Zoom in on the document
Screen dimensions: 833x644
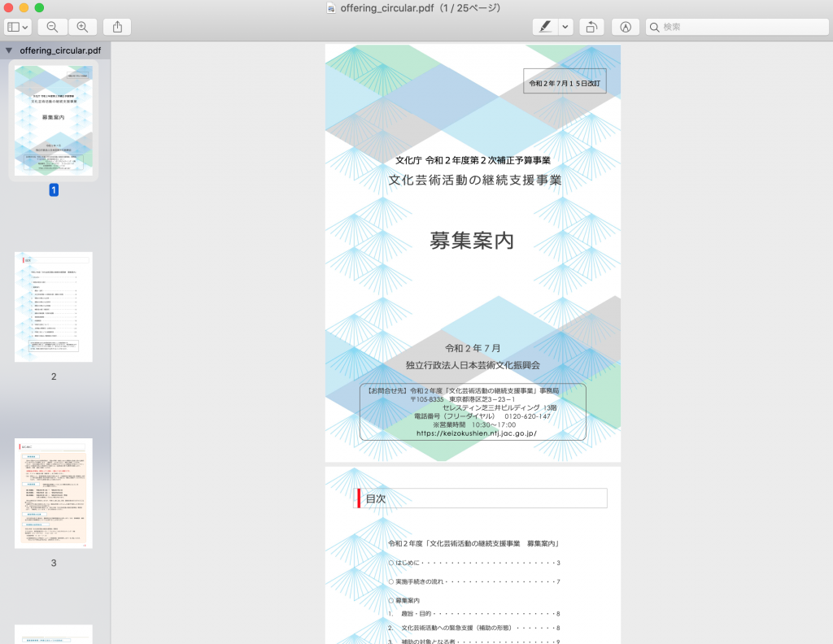click(x=82, y=27)
